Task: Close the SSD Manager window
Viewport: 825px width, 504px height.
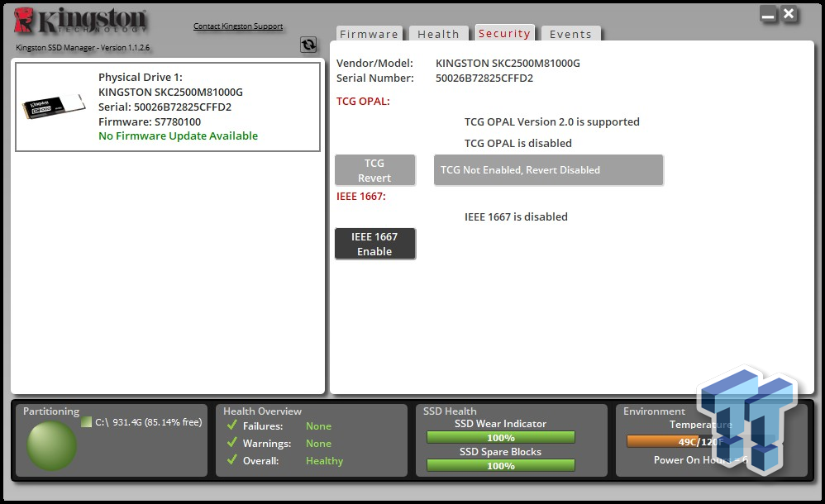Action: 789,14
